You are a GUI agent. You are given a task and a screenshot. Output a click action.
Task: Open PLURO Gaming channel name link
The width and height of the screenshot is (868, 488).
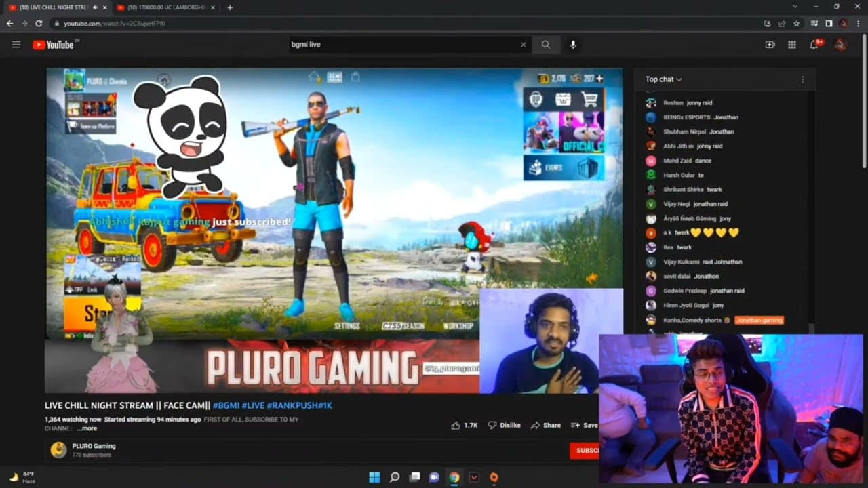click(x=94, y=446)
